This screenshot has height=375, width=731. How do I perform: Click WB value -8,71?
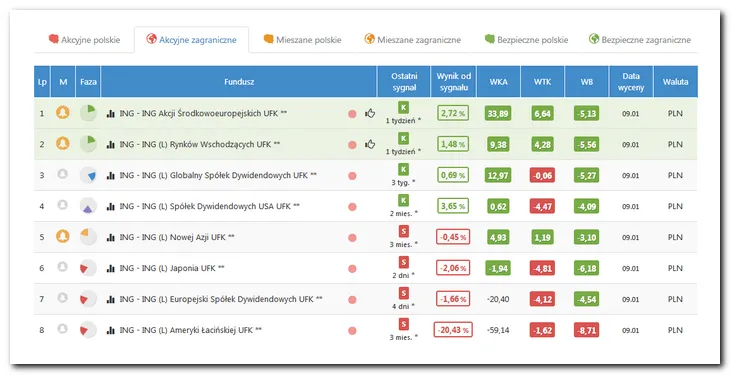(x=586, y=330)
